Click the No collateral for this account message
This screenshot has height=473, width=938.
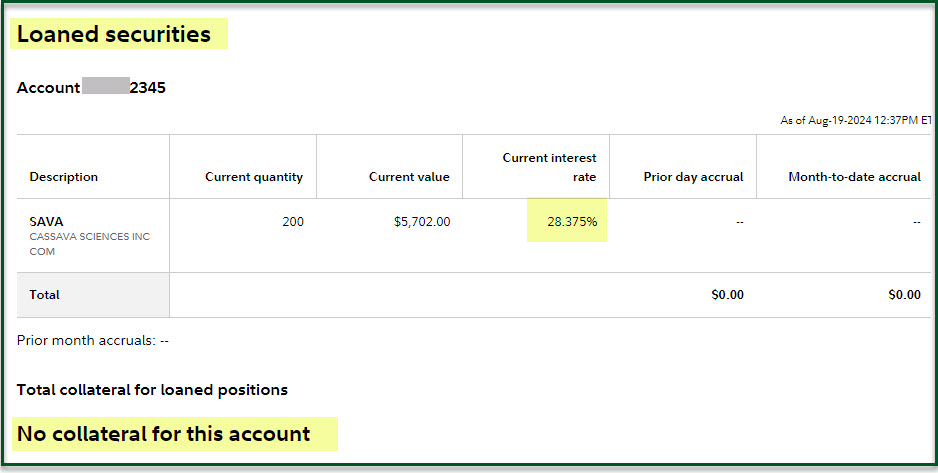164,434
